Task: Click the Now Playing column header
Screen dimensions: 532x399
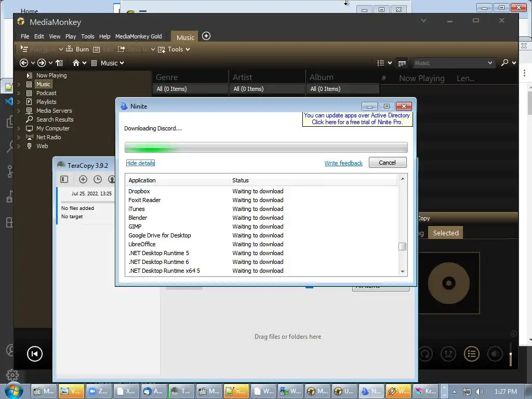Action: tap(421, 78)
